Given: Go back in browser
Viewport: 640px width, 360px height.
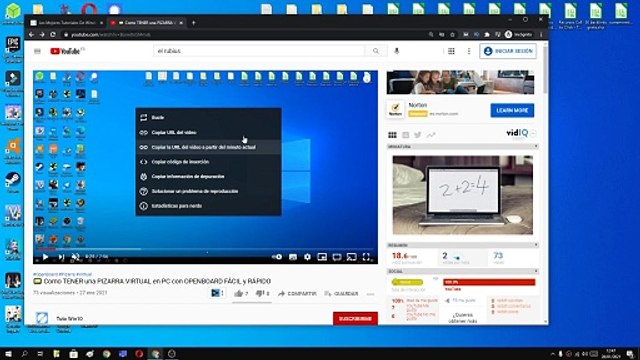Looking at the screenshot, I should point(31,35).
